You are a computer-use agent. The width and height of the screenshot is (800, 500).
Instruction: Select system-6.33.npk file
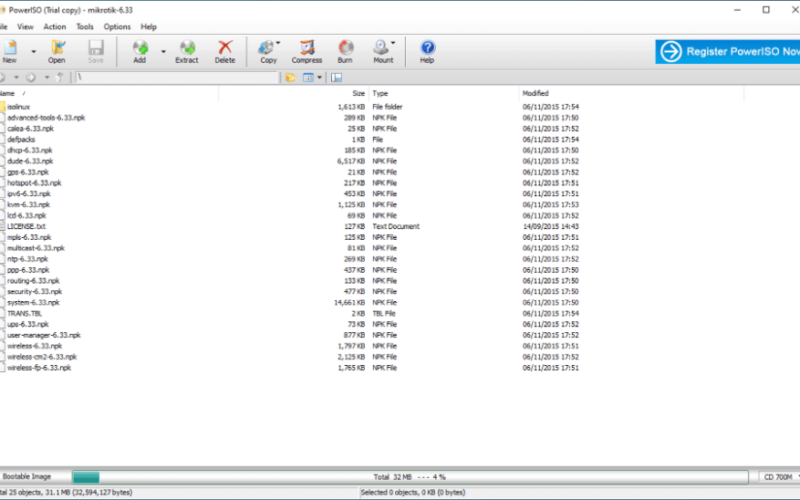[x=33, y=303]
